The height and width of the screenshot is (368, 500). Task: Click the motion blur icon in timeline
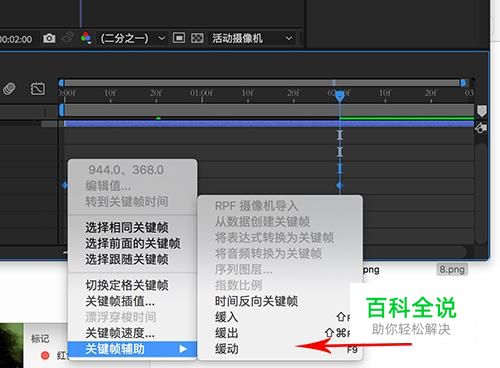pyautogui.click(x=9, y=89)
